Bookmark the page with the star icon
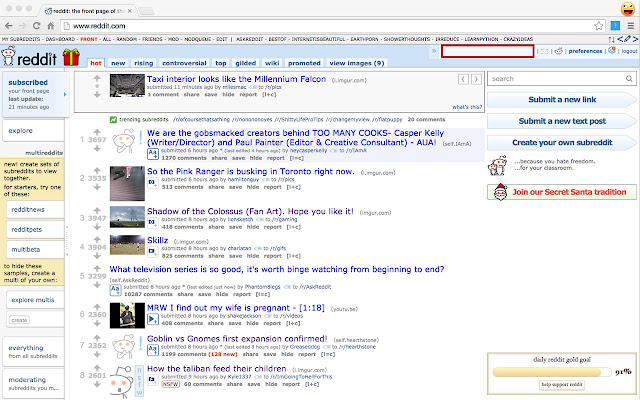 click(598, 26)
